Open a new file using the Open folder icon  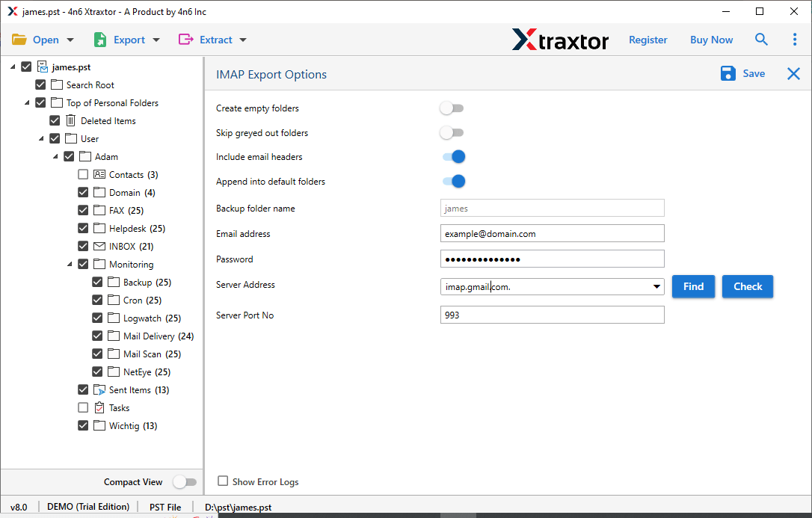point(21,39)
